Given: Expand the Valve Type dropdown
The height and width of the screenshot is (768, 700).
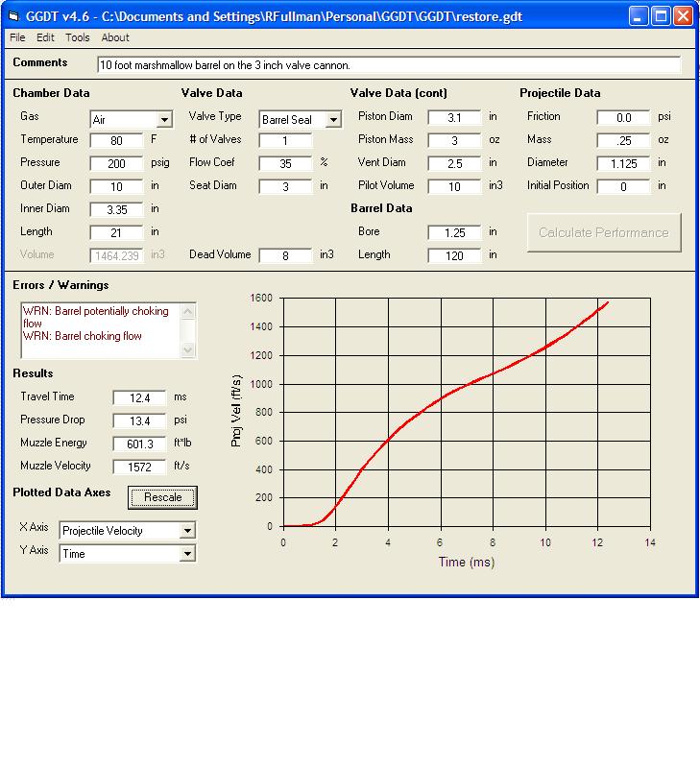Looking at the screenshot, I should (x=333, y=120).
